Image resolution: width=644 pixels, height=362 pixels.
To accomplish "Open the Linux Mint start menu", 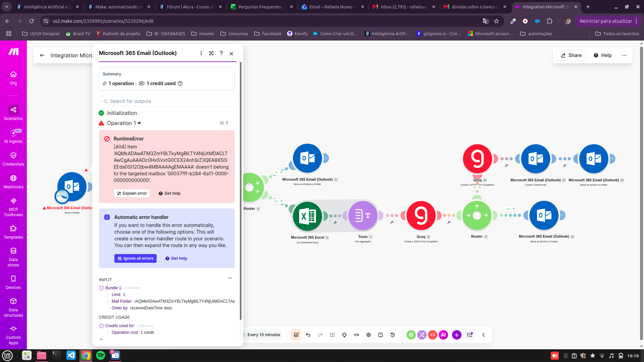I will coord(7,355).
